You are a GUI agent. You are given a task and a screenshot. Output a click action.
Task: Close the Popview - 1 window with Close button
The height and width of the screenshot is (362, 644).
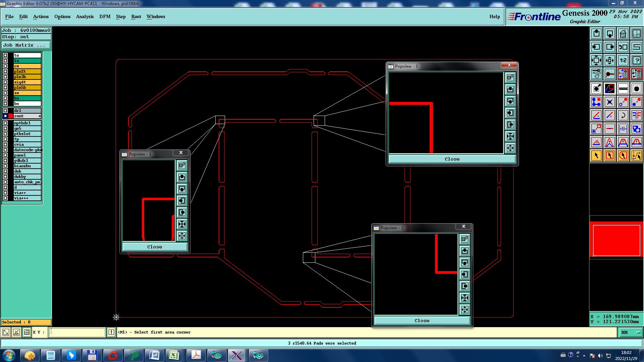coord(155,247)
